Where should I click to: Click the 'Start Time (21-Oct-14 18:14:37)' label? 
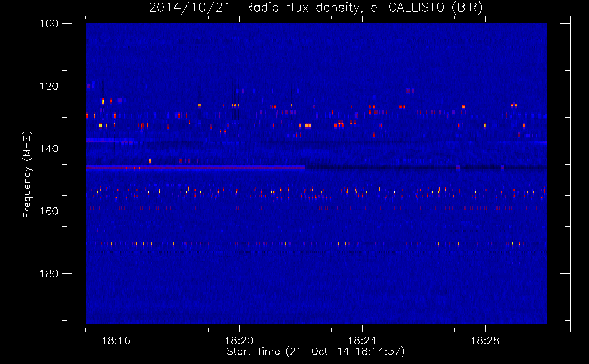pos(316,352)
